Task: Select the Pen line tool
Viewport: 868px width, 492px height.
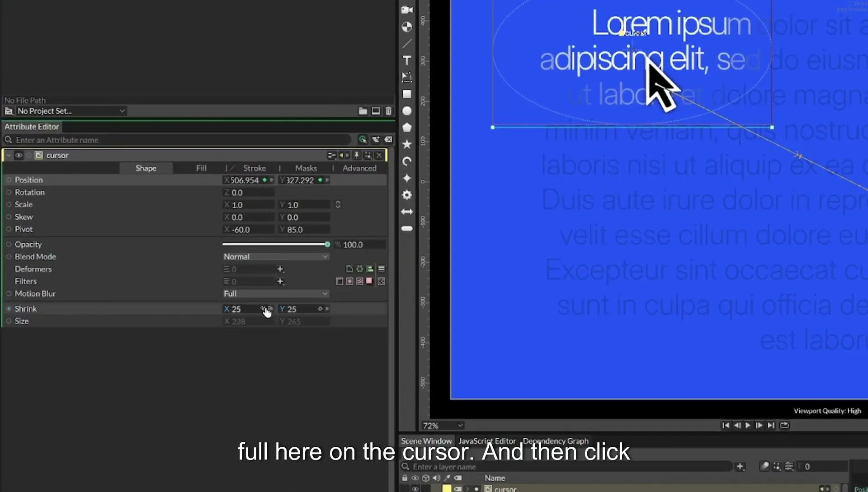Action: click(x=407, y=44)
